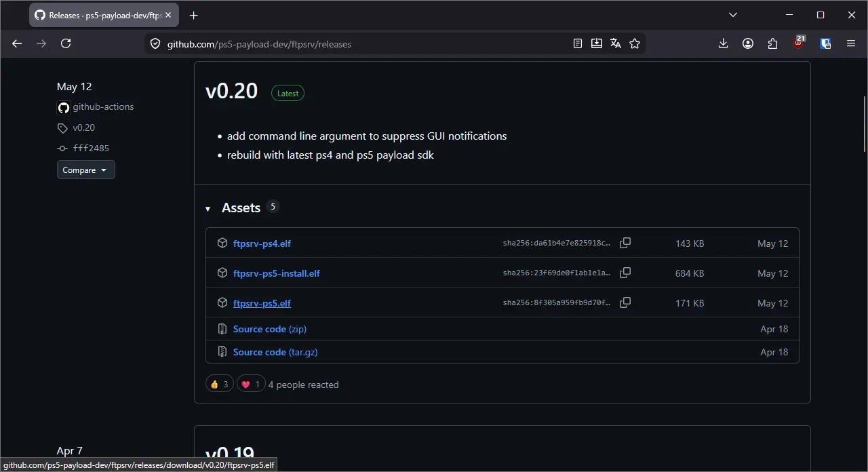Click the sha256:23f69de0f1ab1e1a hash text
868x472 pixels.
[557, 273]
